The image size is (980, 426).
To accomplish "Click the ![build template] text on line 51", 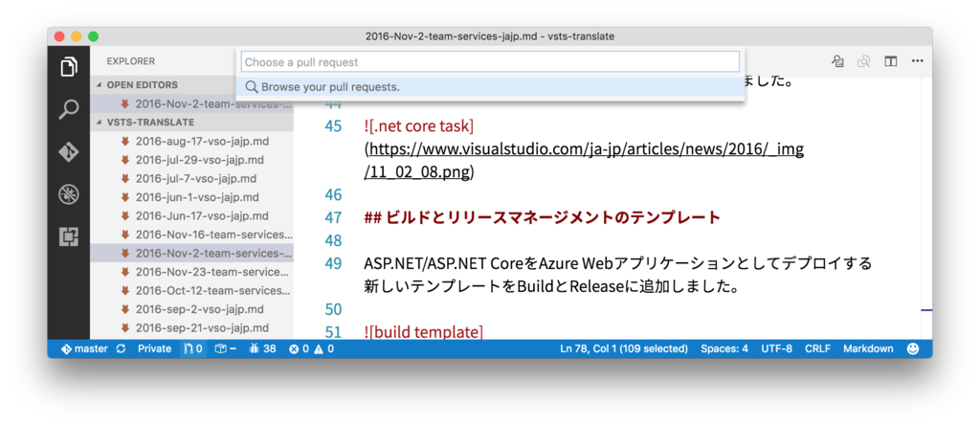I will tap(423, 332).
